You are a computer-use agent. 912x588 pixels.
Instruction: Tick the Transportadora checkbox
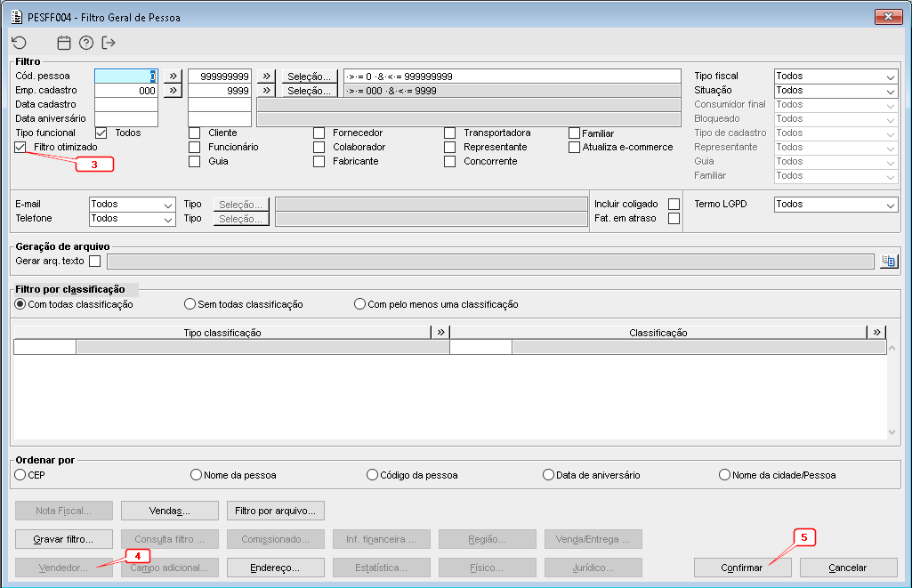[x=449, y=133]
